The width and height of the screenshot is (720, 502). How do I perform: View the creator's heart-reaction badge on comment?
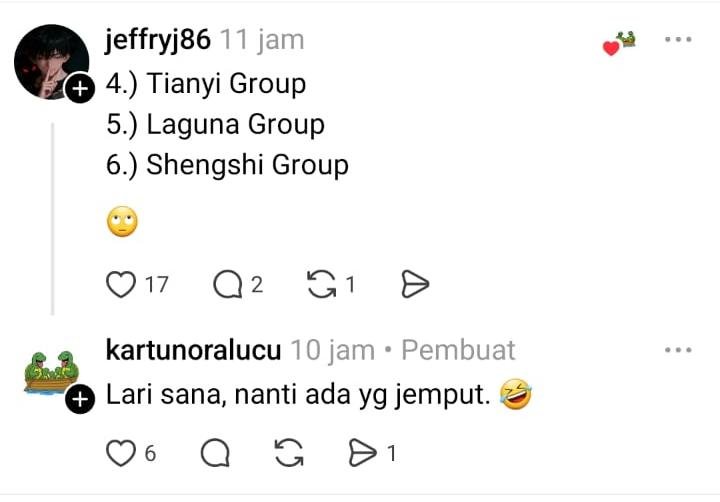619,44
